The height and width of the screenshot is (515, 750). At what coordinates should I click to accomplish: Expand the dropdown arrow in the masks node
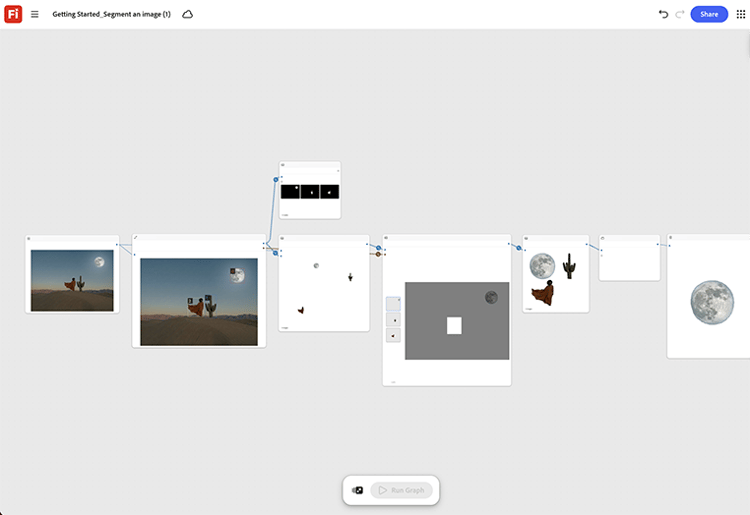pos(338,171)
